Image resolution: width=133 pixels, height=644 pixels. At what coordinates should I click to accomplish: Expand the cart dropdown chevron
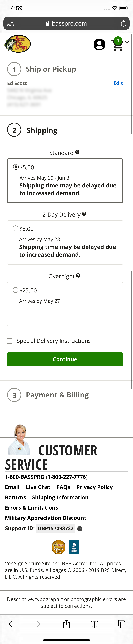127,43
